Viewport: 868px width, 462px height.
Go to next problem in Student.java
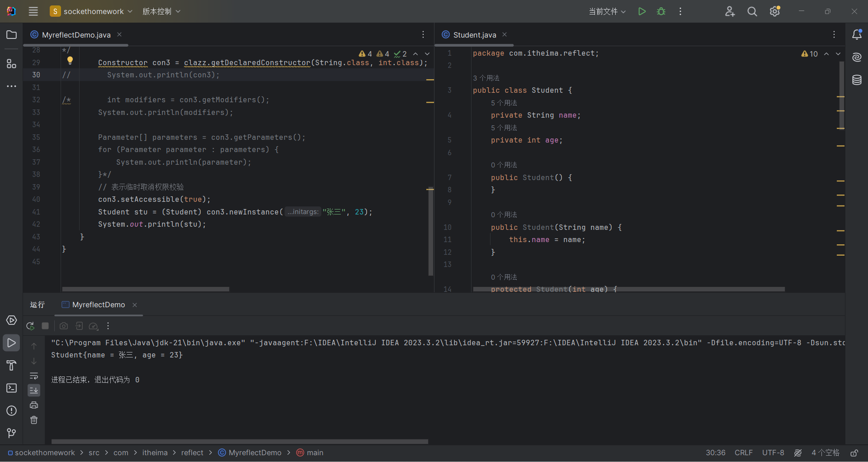tap(838, 54)
